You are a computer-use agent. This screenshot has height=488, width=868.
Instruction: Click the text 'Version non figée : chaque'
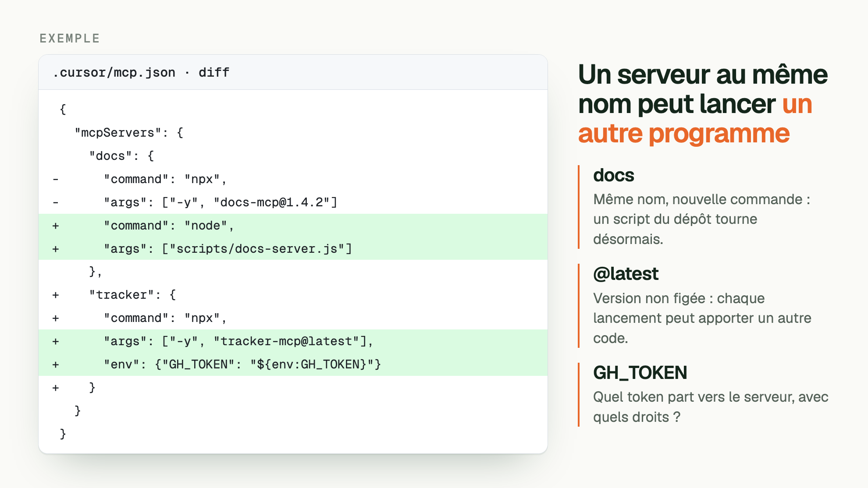point(679,298)
